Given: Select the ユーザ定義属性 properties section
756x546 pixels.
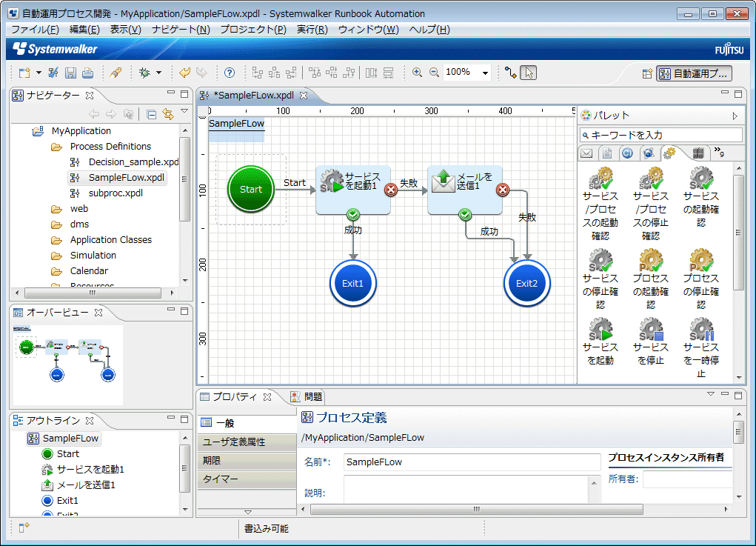Looking at the screenshot, I should [x=234, y=442].
